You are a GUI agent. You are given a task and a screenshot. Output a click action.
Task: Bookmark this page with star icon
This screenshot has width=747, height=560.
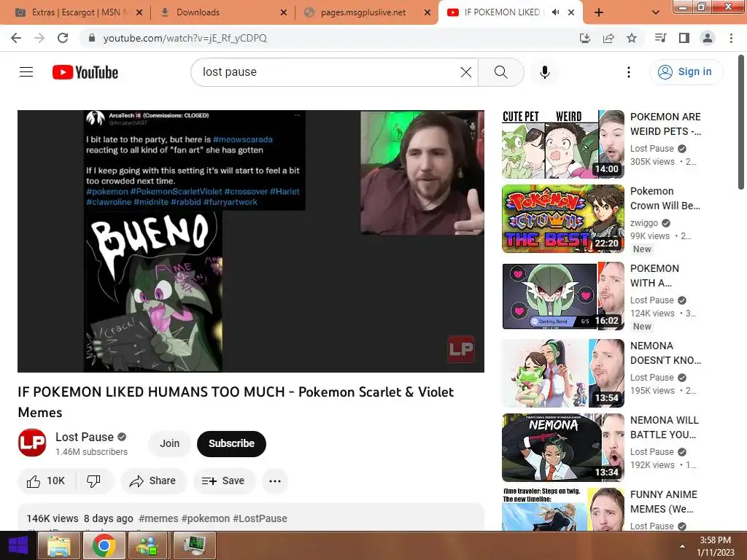click(632, 38)
